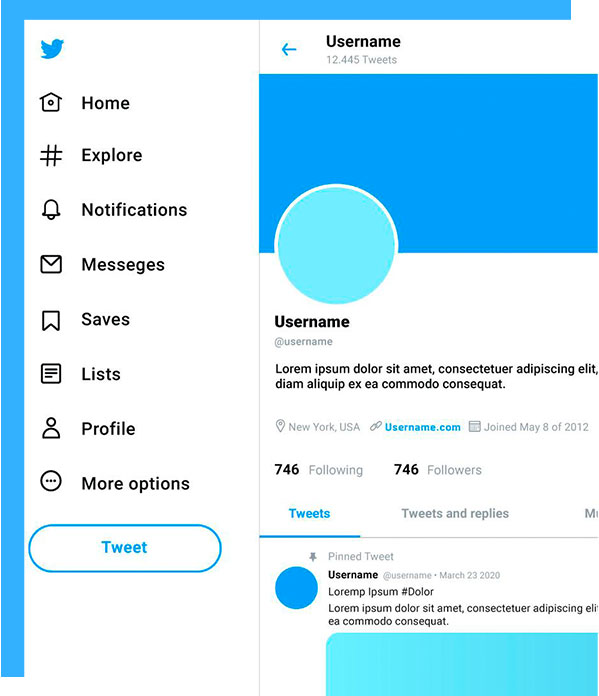The width and height of the screenshot is (599, 696).
Task: Expand the More options ellipsis icon
Action: click(x=51, y=481)
